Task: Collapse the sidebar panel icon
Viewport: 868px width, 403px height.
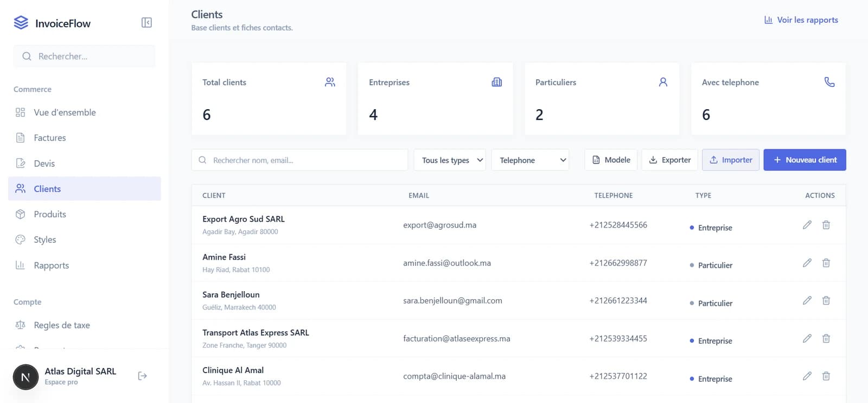Action: (x=146, y=22)
